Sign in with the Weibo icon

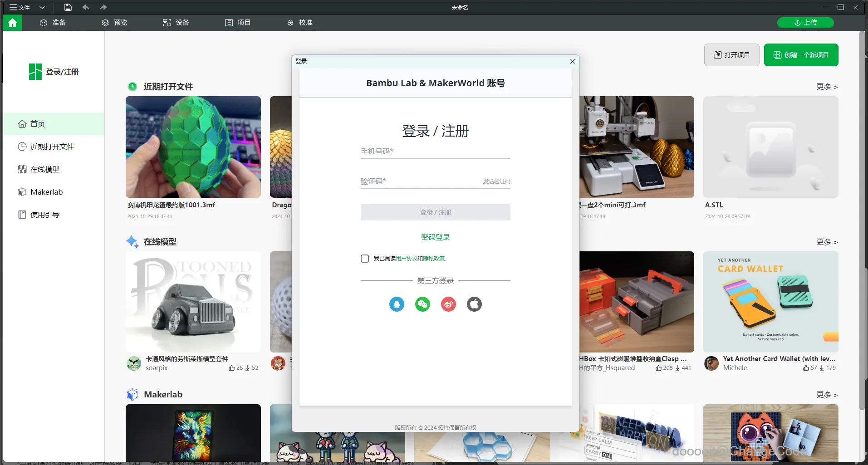pyautogui.click(x=448, y=304)
